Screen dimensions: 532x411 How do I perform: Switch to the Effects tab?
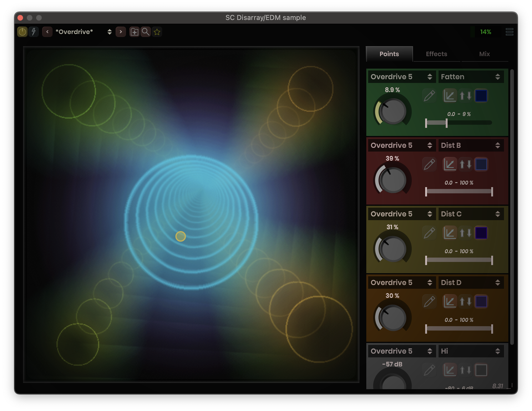point(437,54)
